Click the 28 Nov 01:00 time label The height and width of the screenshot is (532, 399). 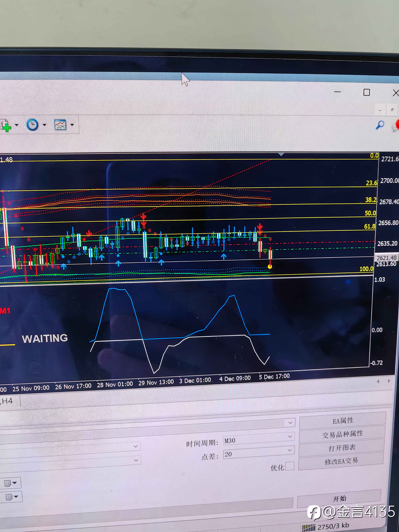click(115, 384)
